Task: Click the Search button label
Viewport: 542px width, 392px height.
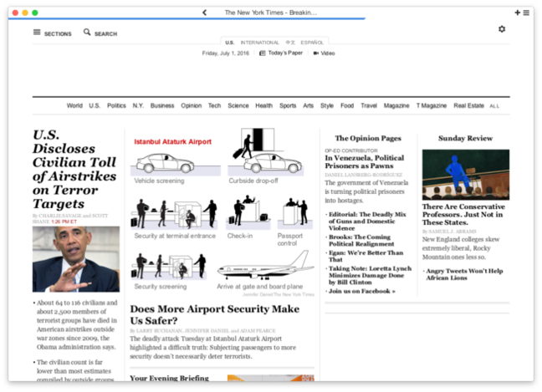Action: 105,33
